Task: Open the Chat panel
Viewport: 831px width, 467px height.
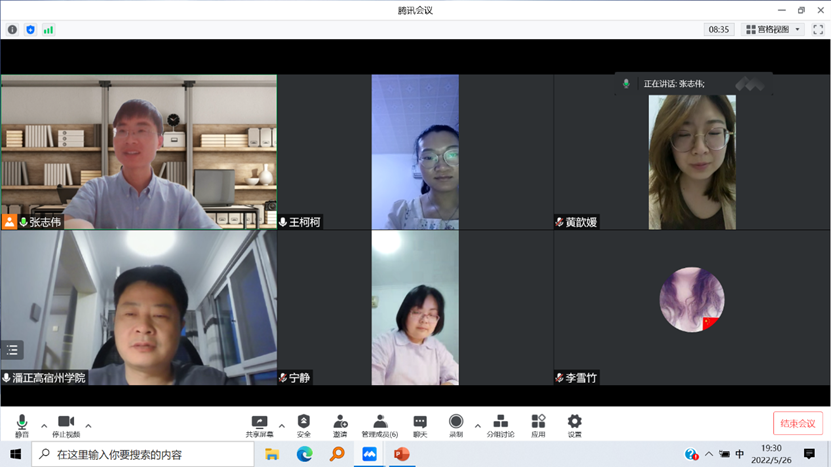Action: [420, 424]
